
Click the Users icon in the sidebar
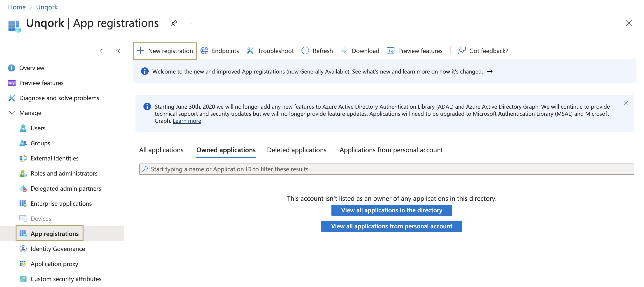(23, 128)
